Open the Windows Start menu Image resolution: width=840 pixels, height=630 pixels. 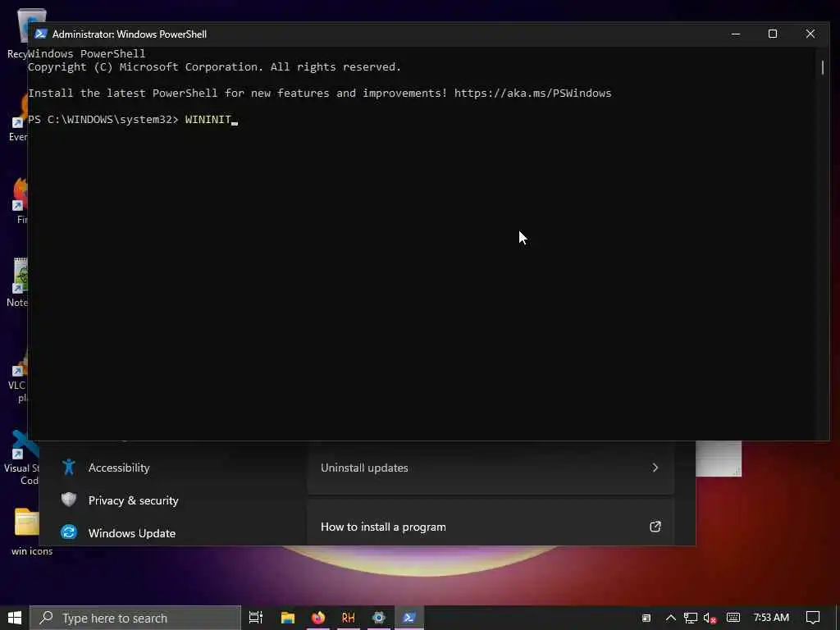click(x=15, y=618)
